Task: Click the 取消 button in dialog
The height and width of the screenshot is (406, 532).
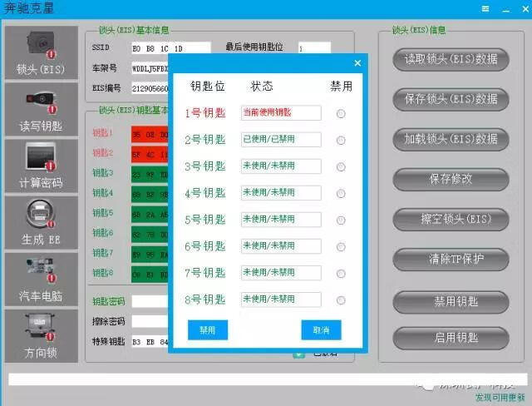Action: pos(321,329)
